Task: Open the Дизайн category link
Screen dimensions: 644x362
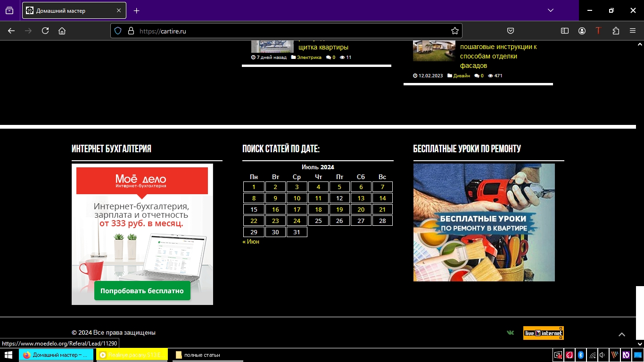Action: (x=462, y=76)
